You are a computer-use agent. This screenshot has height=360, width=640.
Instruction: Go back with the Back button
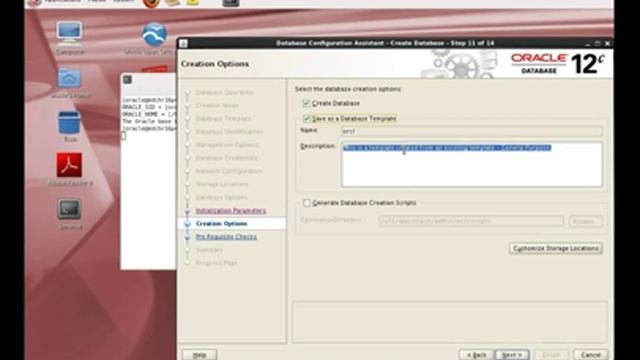[477, 355]
